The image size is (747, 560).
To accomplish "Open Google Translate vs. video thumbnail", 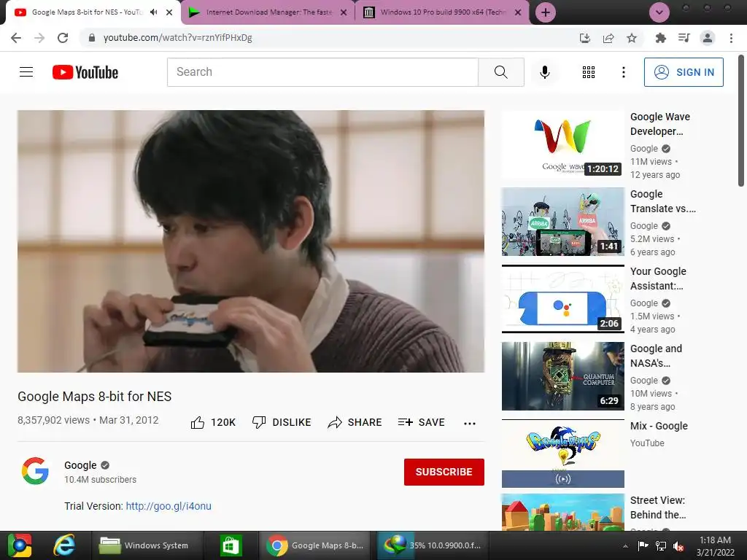I will pos(563,222).
